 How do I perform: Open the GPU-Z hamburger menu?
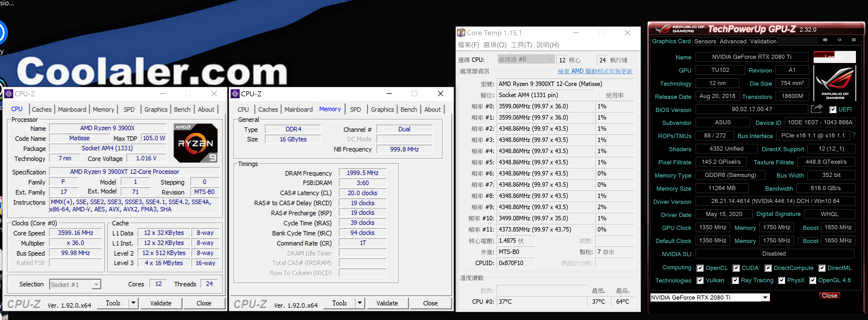coord(853,40)
